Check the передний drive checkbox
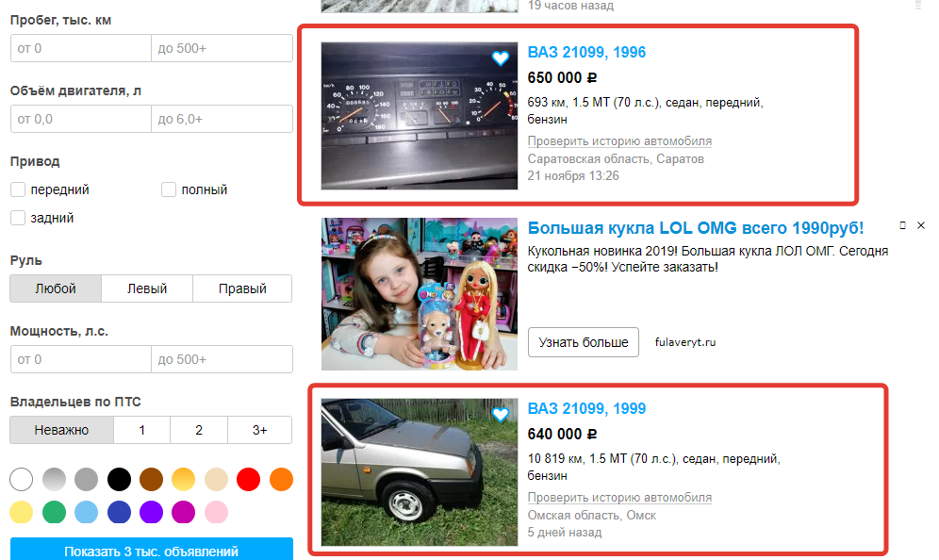939x560 pixels. coord(18,189)
